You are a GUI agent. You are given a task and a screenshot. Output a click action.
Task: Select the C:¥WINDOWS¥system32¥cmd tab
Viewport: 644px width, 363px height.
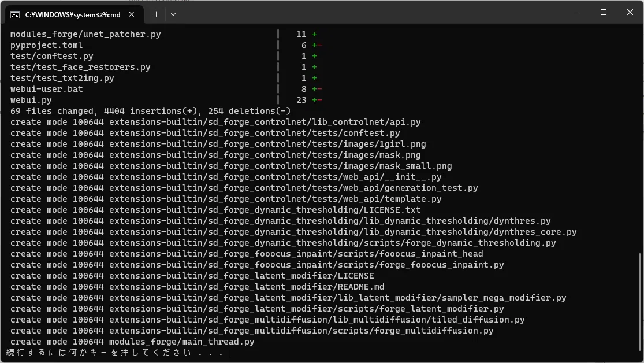(75, 14)
